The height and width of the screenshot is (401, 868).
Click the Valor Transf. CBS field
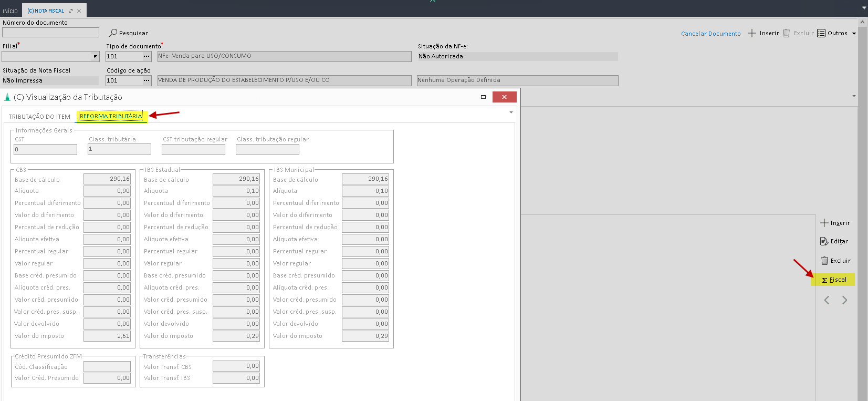(x=236, y=366)
